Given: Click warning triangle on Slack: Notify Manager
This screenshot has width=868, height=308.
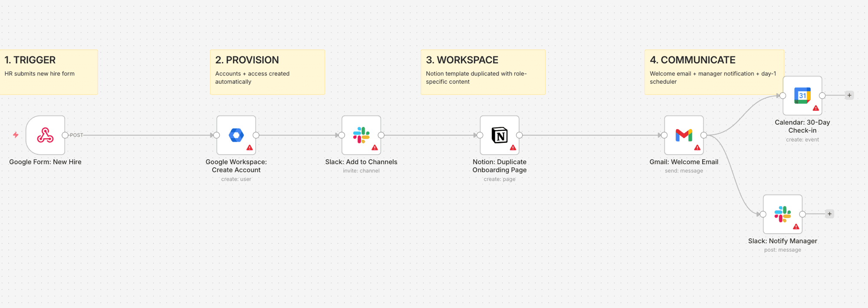Looking at the screenshot, I should click(796, 227).
